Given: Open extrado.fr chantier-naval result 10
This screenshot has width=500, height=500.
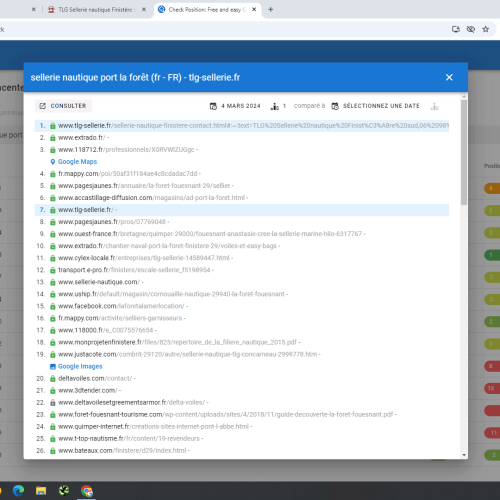Looking at the screenshot, I should click(x=167, y=246).
